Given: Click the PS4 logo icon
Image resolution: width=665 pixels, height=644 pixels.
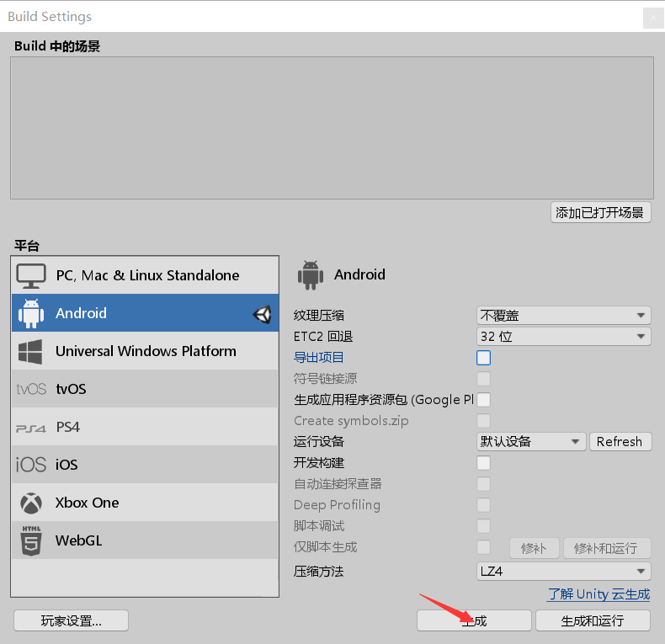Looking at the screenshot, I should tap(31, 428).
